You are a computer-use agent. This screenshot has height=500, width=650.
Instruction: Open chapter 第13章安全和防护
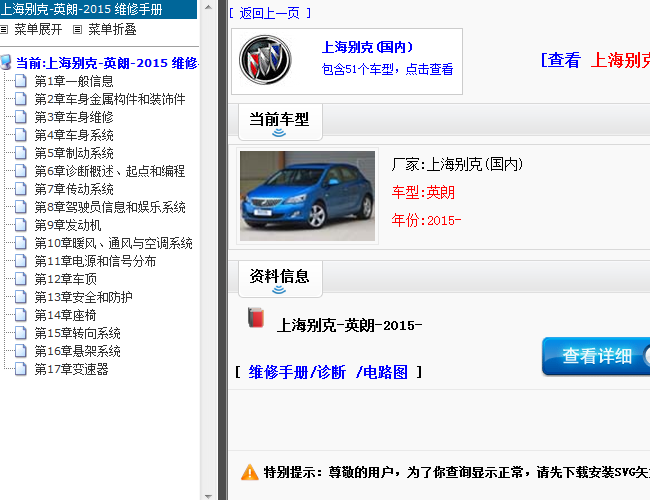(x=83, y=297)
